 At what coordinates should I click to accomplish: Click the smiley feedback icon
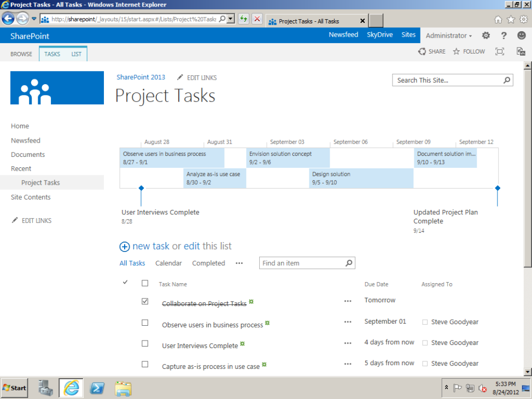(x=521, y=35)
